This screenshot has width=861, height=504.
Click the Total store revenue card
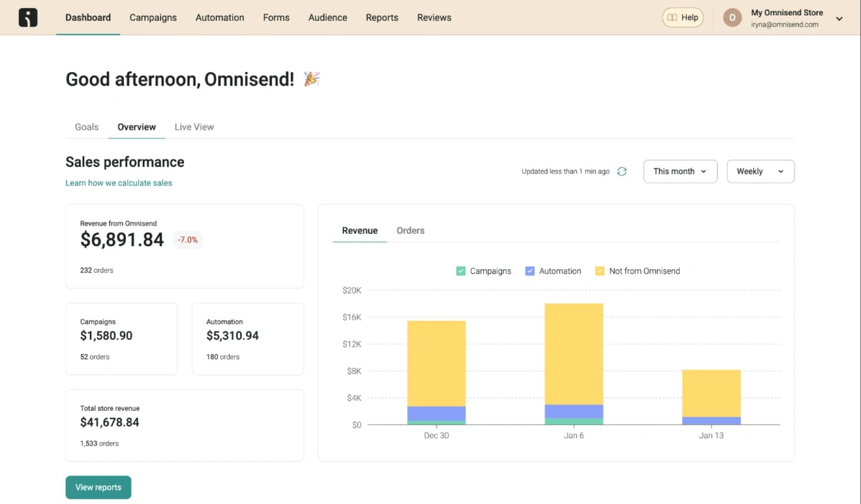[x=185, y=426]
